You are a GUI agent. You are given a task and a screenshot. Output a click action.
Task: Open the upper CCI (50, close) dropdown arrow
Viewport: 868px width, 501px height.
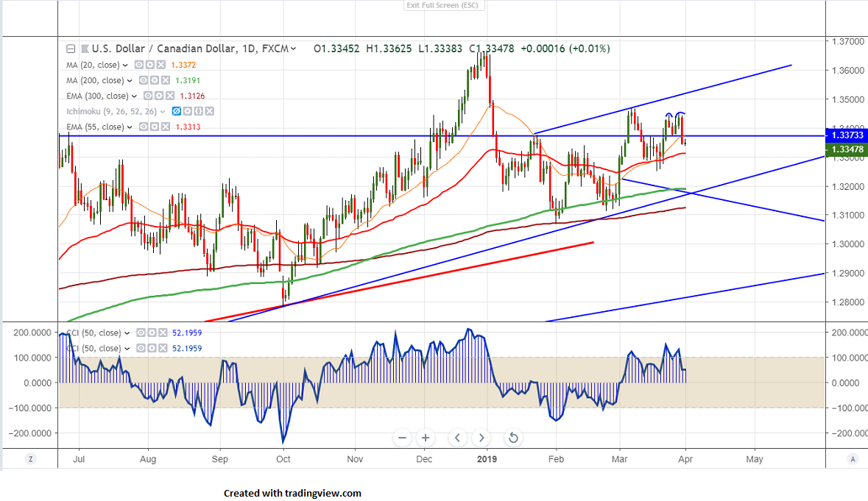(x=127, y=333)
